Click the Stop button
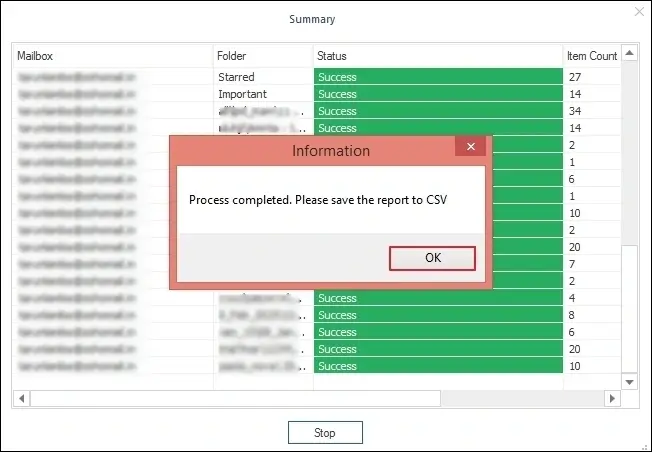 tap(325, 432)
